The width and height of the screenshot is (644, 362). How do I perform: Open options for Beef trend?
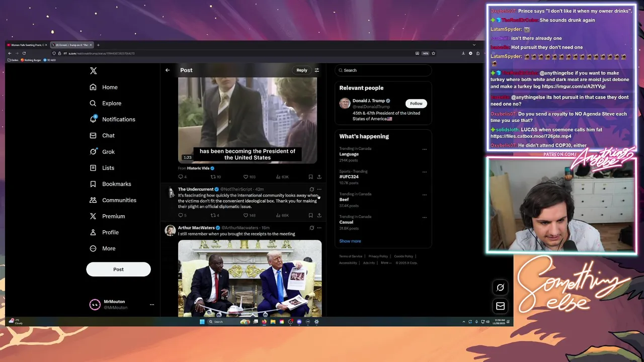click(x=424, y=195)
